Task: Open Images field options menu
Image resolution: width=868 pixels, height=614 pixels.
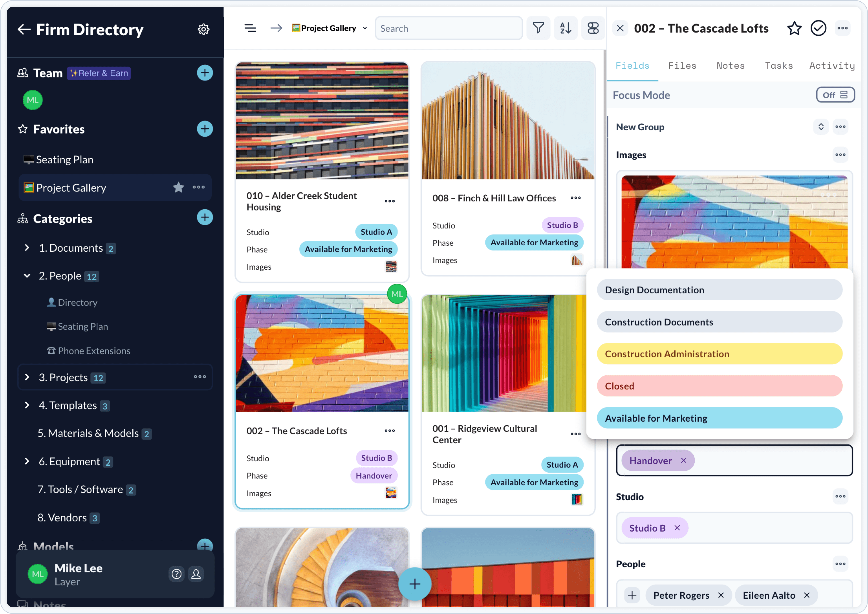Action: coord(840,155)
